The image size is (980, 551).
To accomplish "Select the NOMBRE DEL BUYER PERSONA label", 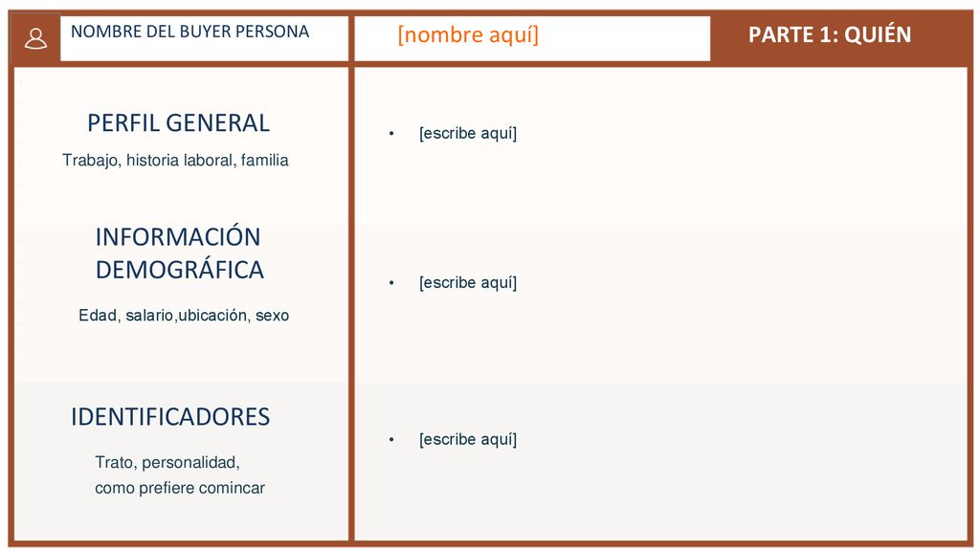I will click(190, 32).
